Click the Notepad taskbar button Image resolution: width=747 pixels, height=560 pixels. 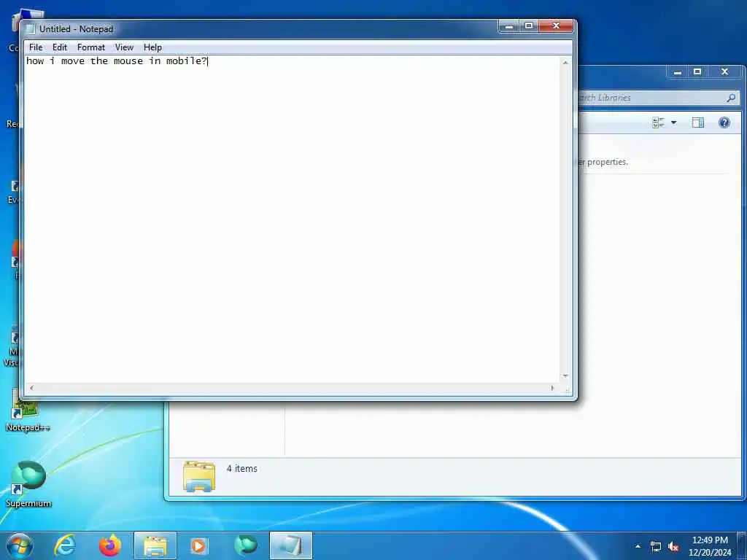[291, 545]
